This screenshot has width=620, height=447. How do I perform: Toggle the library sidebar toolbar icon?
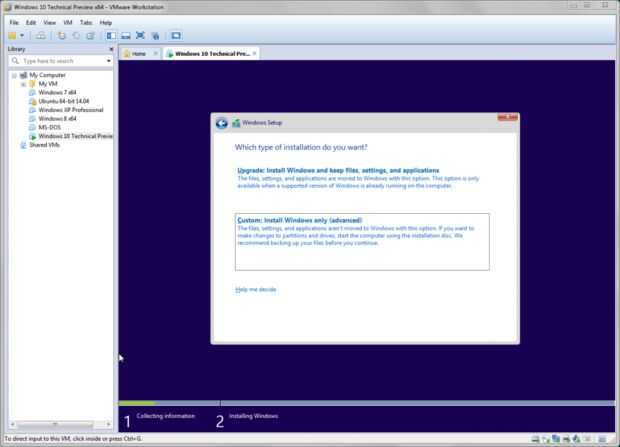(x=111, y=36)
